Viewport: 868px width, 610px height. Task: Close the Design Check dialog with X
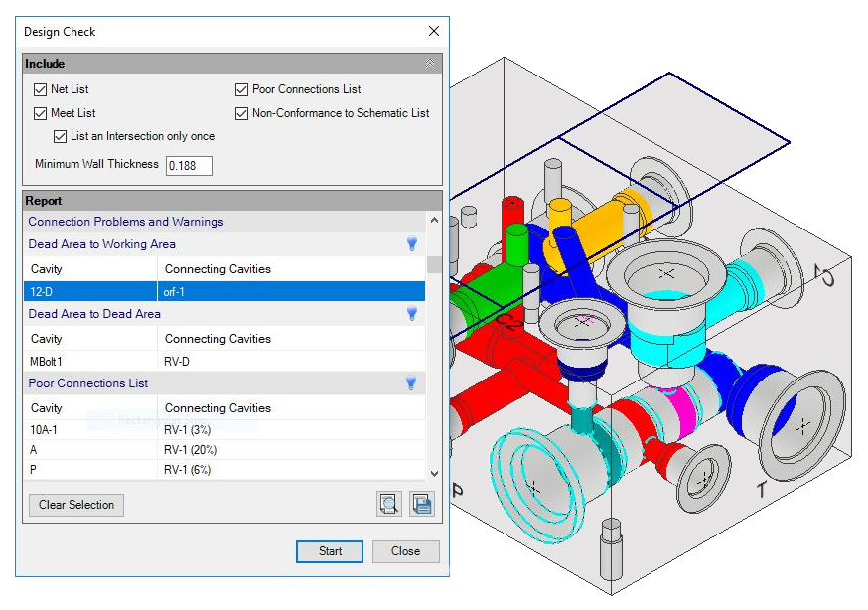[433, 32]
